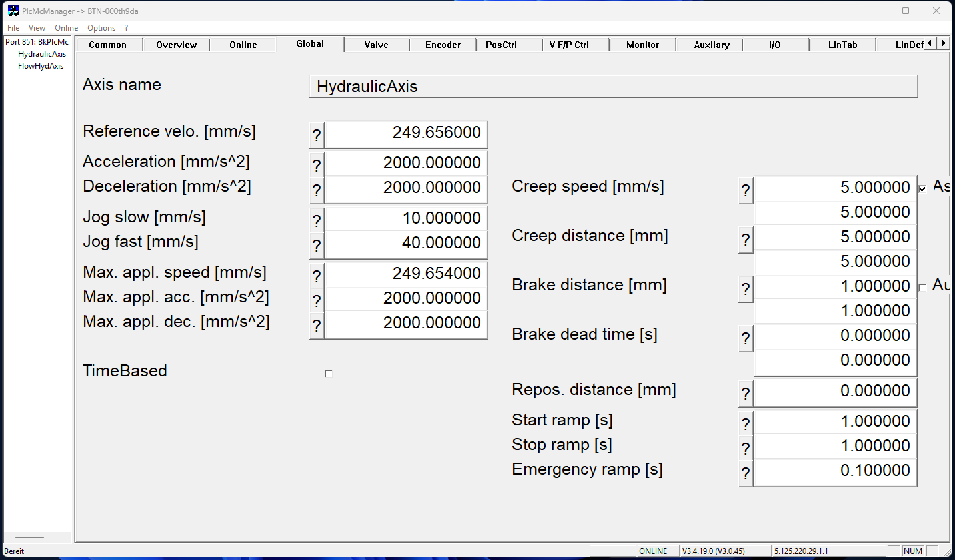Open help for Jog fast field
Screen dimensions: 955x560
tap(317, 246)
